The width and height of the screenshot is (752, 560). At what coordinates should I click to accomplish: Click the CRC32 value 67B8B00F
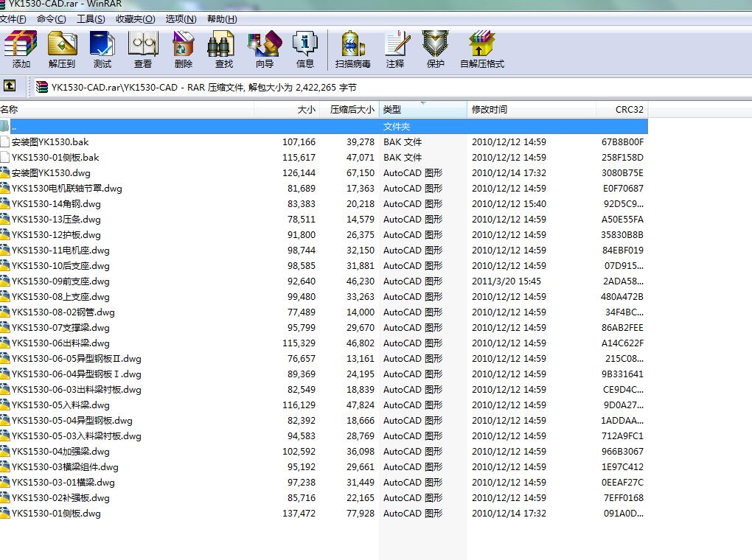[x=622, y=142]
